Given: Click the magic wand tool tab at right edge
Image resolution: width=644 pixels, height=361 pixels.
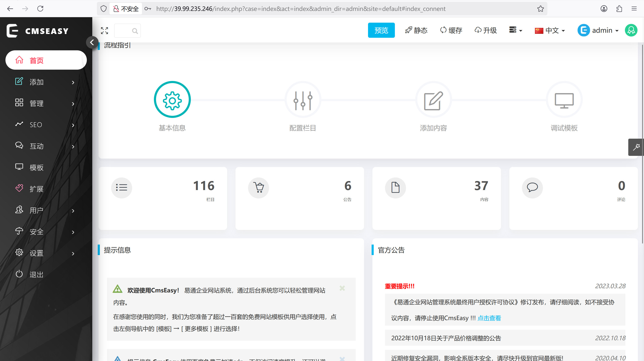Looking at the screenshot, I should point(636,147).
